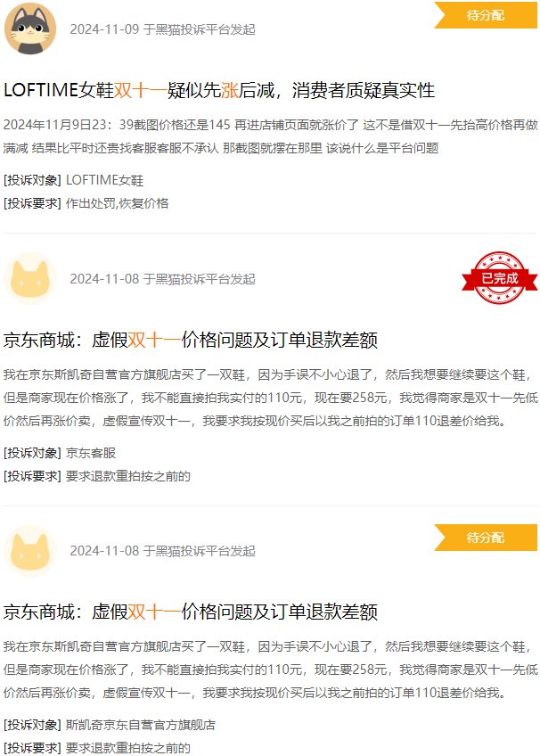The width and height of the screenshot is (540, 756).
Task: Click 作出处罚,恢复价格 complaint demand
Action: click(117, 203)
